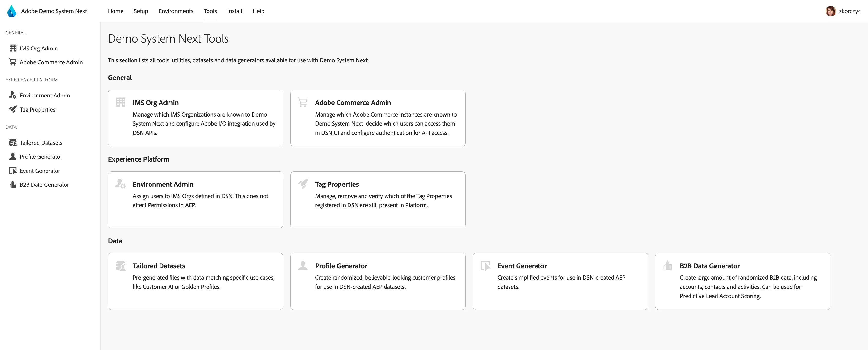Click the B2B Data Generator building icon in sidebar
This screenshot has width=868, height=350.
(x=13, y=185)
